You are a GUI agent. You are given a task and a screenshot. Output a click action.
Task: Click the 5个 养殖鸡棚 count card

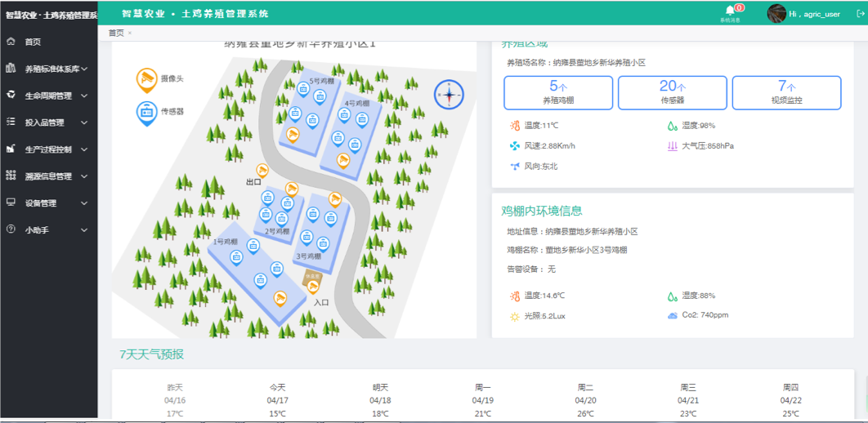point(558,93)
